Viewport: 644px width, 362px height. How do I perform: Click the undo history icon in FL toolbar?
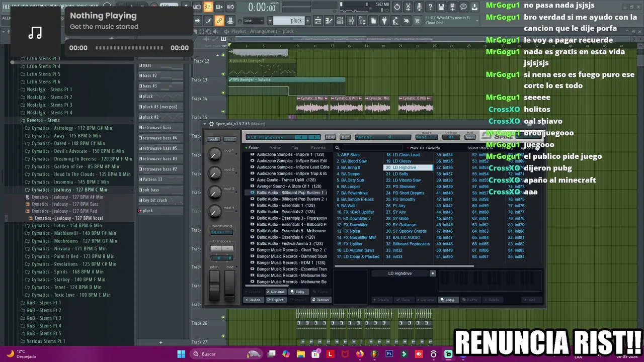click(397, 7)
